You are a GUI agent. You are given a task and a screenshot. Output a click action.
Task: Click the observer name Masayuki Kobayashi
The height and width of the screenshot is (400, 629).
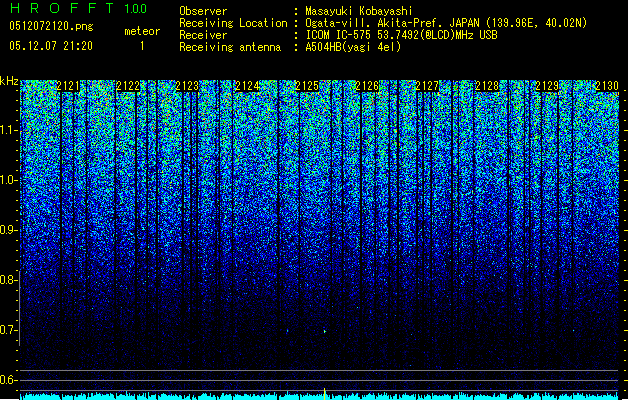coord(359,11)
